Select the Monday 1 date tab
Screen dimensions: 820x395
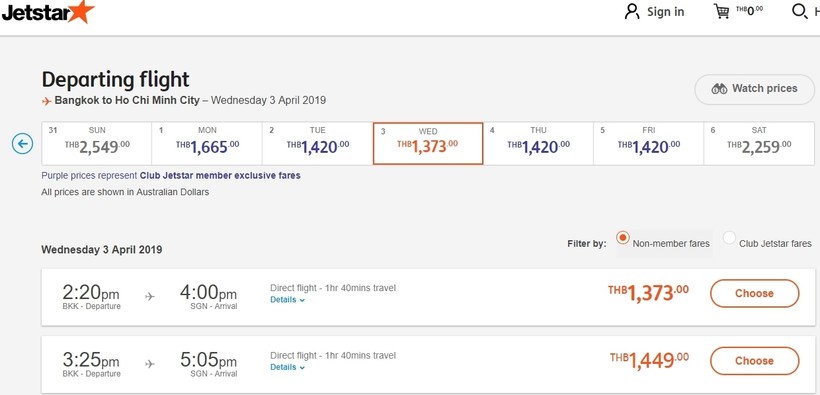(x=207, y=143)
